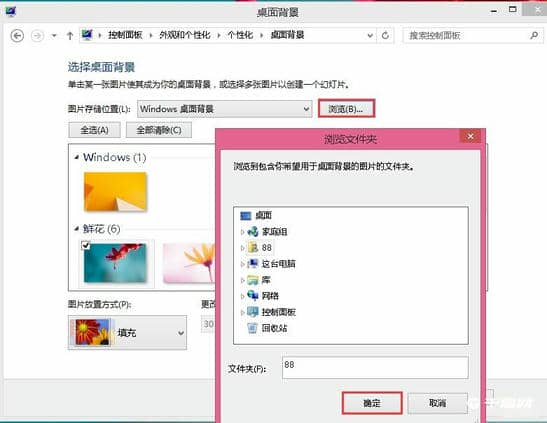
Task: Toggle the checkbox on the red flower wallpaper
Action: 85,245
